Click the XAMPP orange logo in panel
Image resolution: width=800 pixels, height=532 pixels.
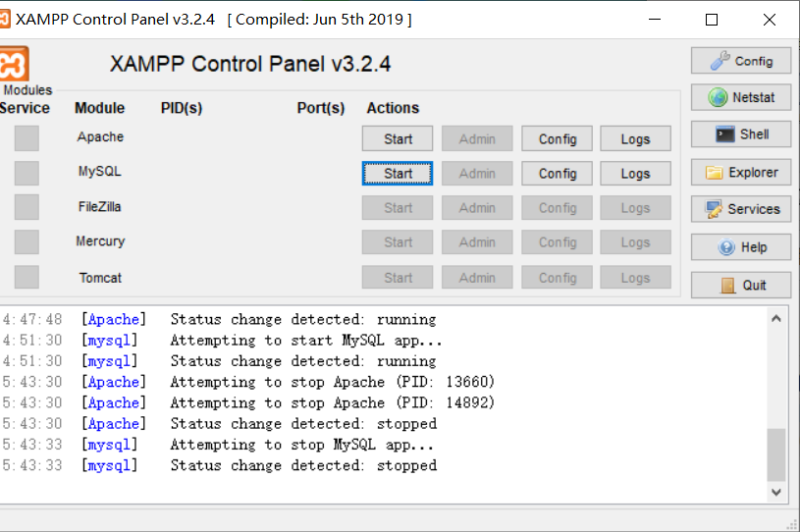pyautogui.click(x=14, y=64)
